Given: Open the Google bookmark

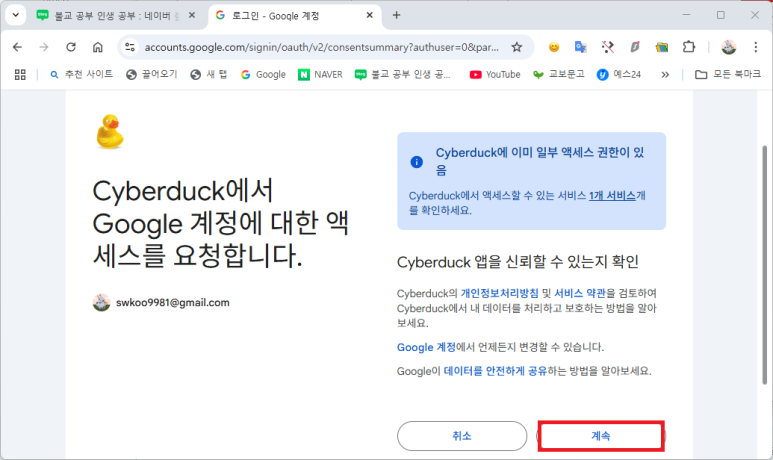Looking at the screenshot, I should pyautogui.click(x=263, y=74).
